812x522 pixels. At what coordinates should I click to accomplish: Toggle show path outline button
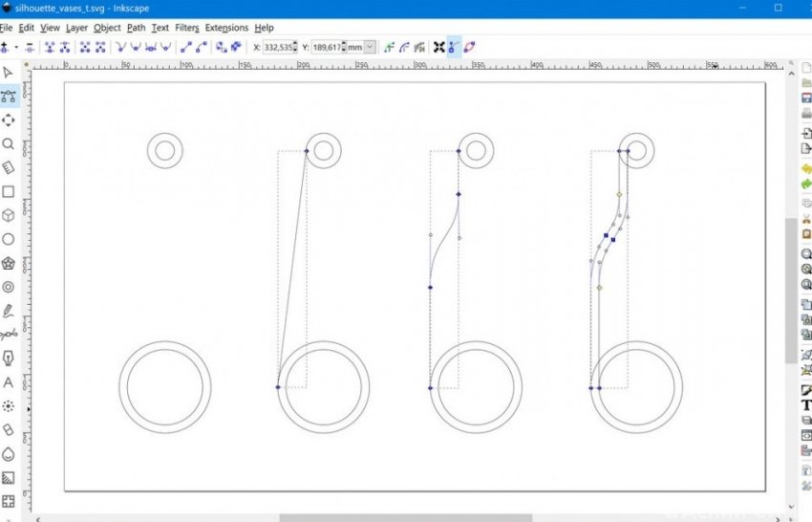469,46
